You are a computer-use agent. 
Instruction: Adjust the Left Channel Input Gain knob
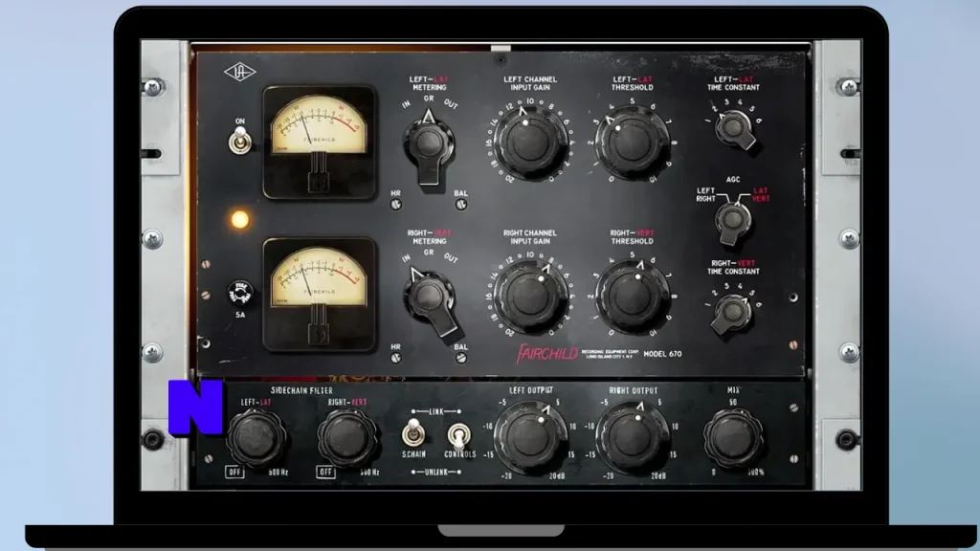coord(530,141)
